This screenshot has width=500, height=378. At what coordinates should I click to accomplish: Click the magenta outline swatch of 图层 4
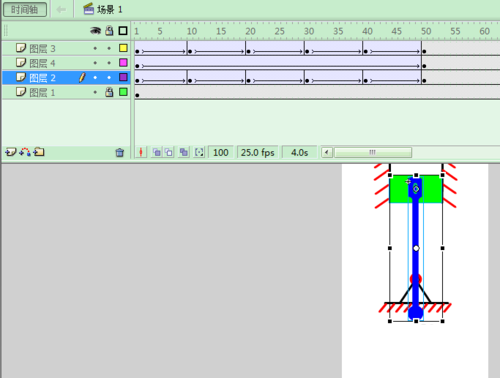(123, 63)
